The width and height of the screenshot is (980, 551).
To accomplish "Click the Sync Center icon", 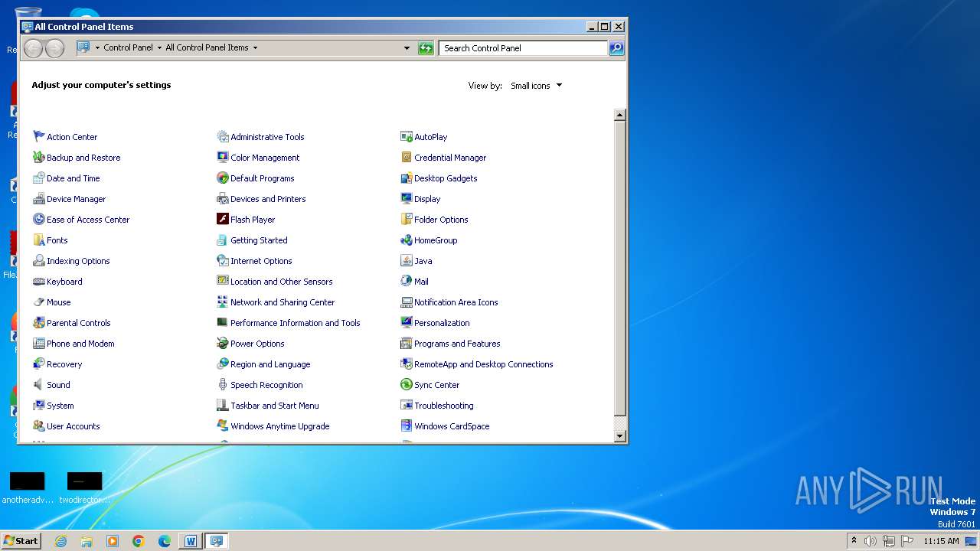I will point(407,384).
